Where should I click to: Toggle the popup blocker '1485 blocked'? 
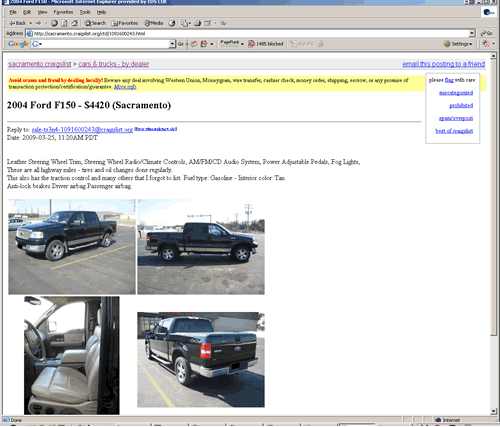pyautogui.click(x=266, y=44)
